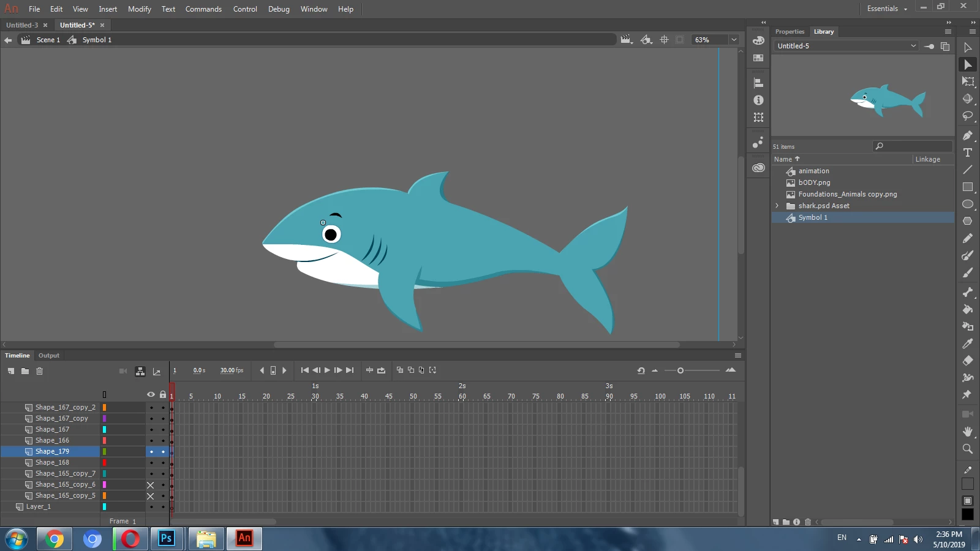Switch to the Properties tab
The image size is (980, 551).
click(790, 32)
